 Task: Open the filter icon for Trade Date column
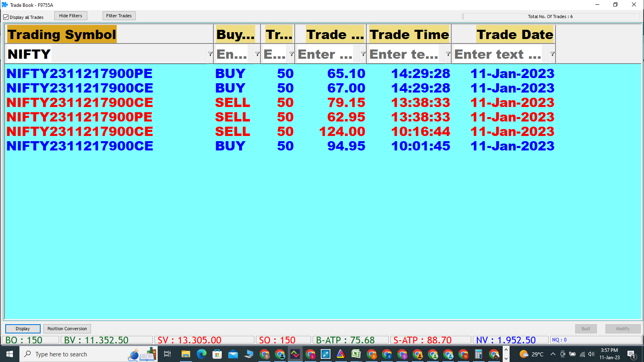(552, 54)
